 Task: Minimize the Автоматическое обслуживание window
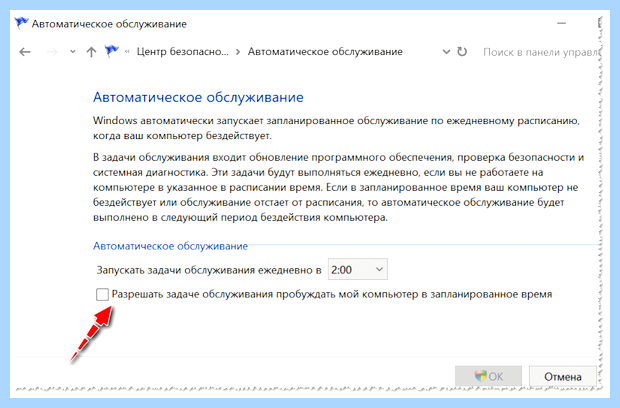(561, 23)
